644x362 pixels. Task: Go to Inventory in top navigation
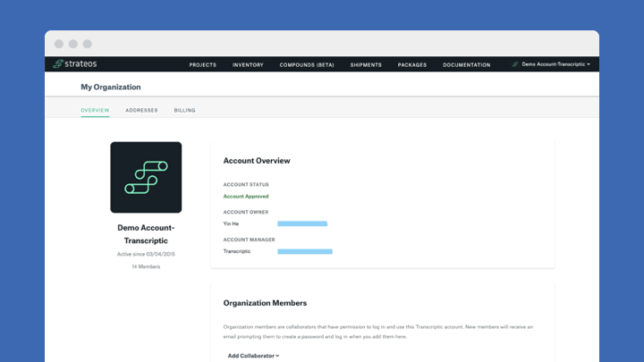248,65
